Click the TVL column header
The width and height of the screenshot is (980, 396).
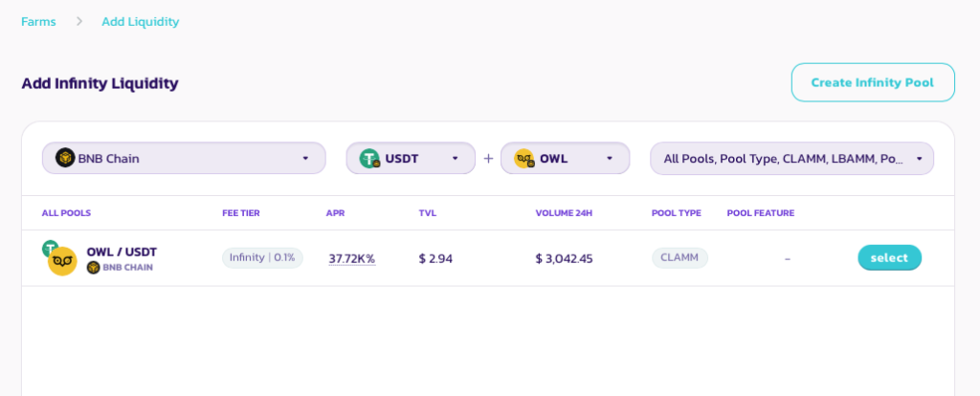click(x=427, y=212)
